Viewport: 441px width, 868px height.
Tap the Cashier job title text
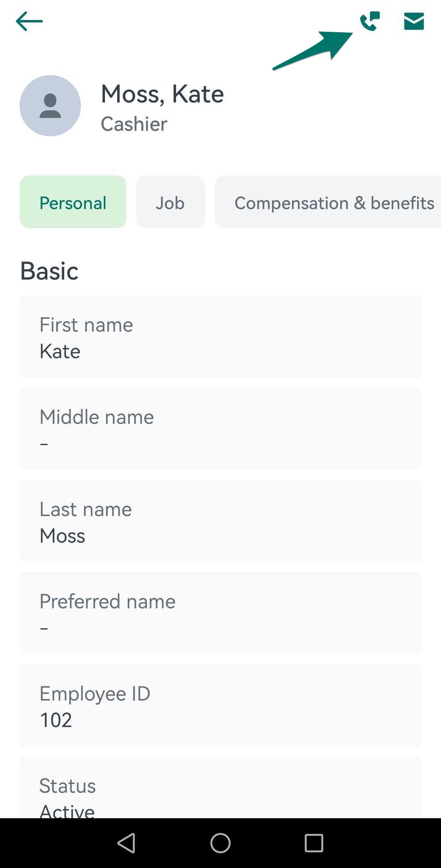point(134,124)
